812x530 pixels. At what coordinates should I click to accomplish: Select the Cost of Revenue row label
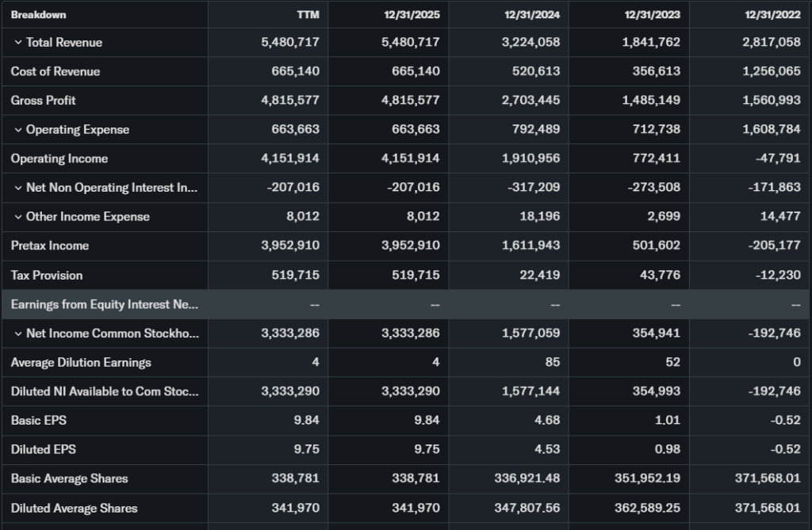(x=56, y=71)
